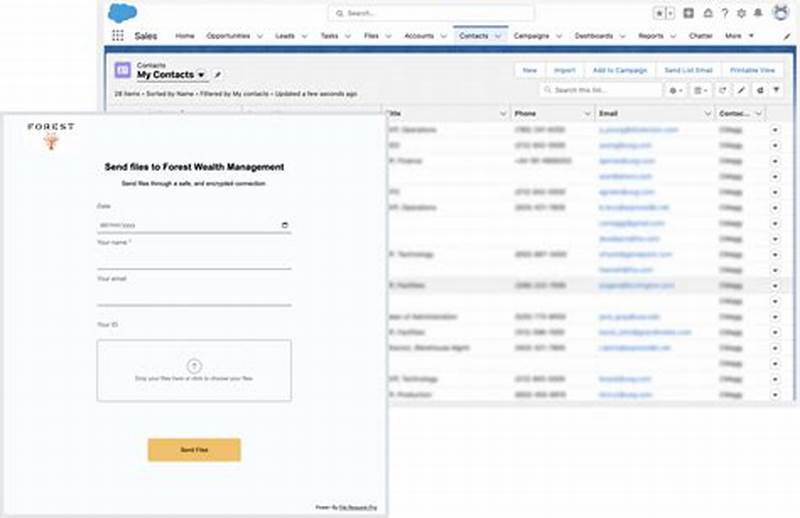Open the favorites list dropdown arrow
Image resolution: width=800 pixels, height=518 pixels.
tap(670, 14)
